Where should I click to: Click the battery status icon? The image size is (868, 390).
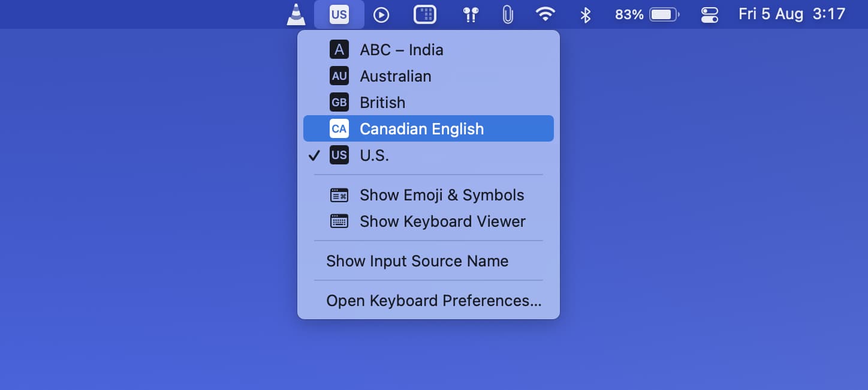point(664,14)
